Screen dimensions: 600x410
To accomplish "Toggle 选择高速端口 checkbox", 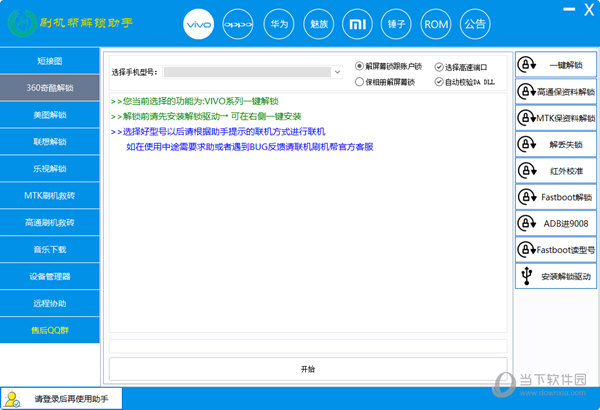I will (x=438, y=66).
